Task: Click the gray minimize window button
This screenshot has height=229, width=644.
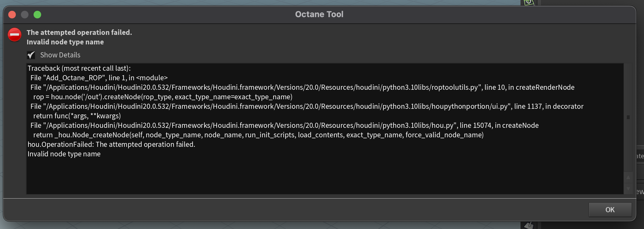Action: (x=25, y=15)
